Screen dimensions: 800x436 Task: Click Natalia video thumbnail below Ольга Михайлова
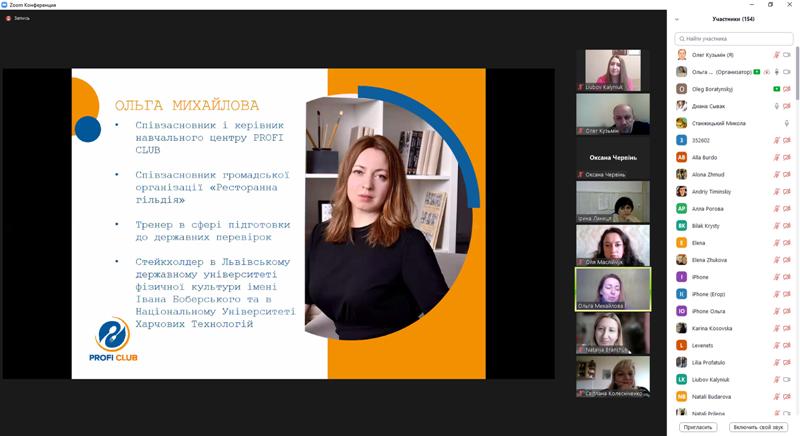click(x=613, y=333)
